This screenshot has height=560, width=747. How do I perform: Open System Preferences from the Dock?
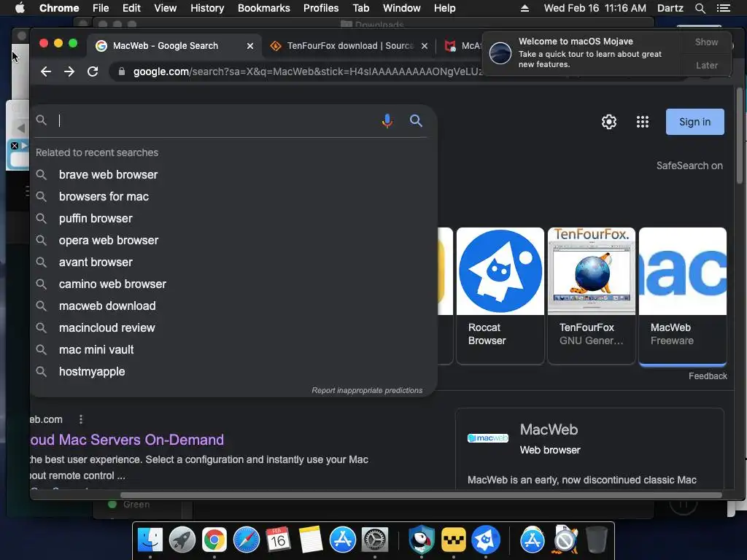tap(375, 540)
